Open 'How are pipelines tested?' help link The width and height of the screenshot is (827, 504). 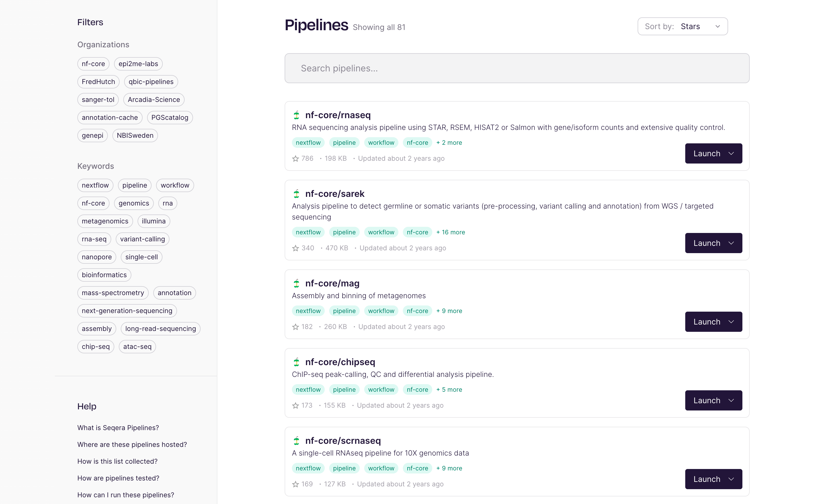(119, 478)
